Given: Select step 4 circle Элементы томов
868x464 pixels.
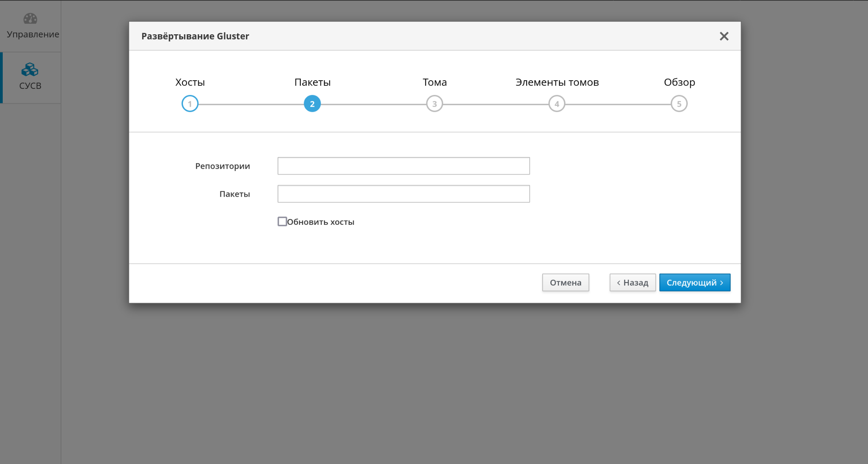Looking at the screenshot, I should coord(557,104).
